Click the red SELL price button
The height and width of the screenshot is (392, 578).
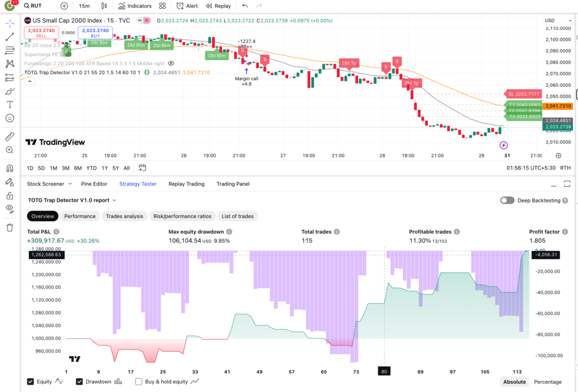coord(41,33)
